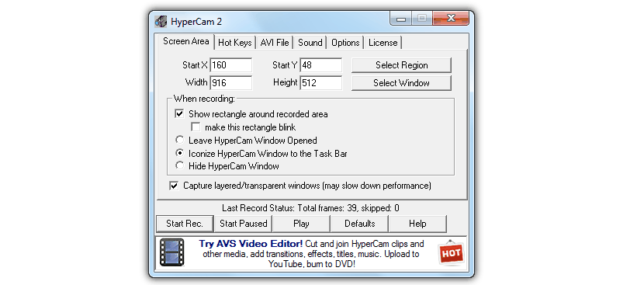
Task: Restore settings with Defaults button
Action: 359,224
